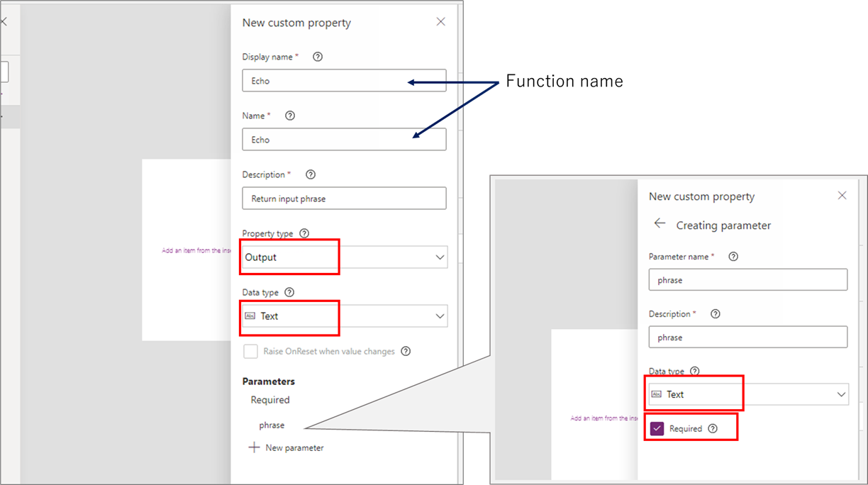
Task: Enable Raise OnReset when value changes
Action: pyautogui.click(x=250, y=351)
